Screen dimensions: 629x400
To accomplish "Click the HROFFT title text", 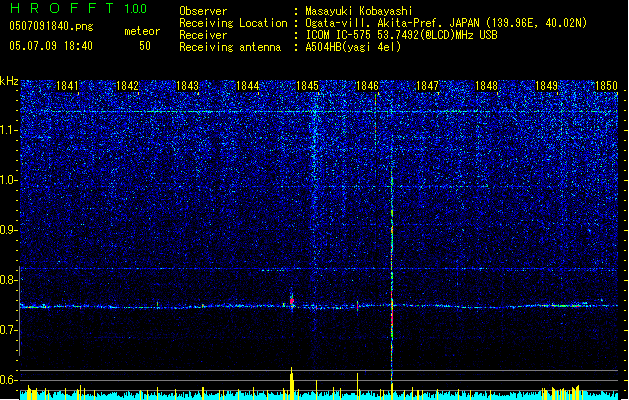I will tap(62, 8).
